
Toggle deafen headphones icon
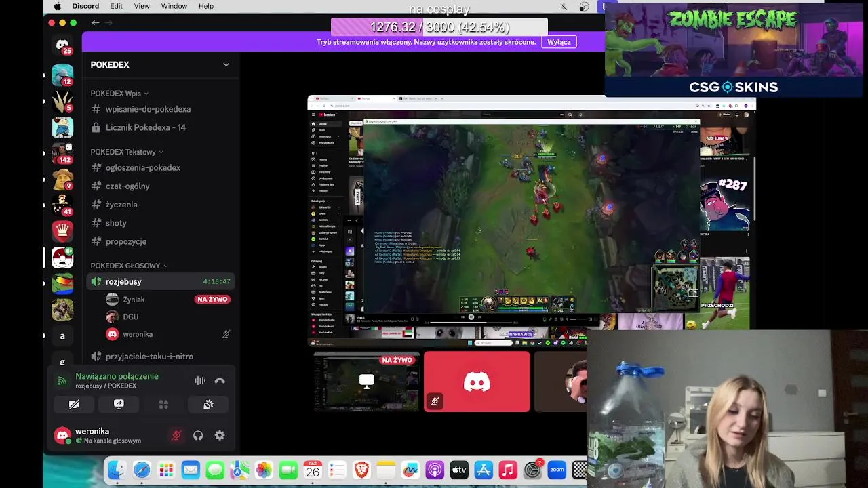point(198,436)
